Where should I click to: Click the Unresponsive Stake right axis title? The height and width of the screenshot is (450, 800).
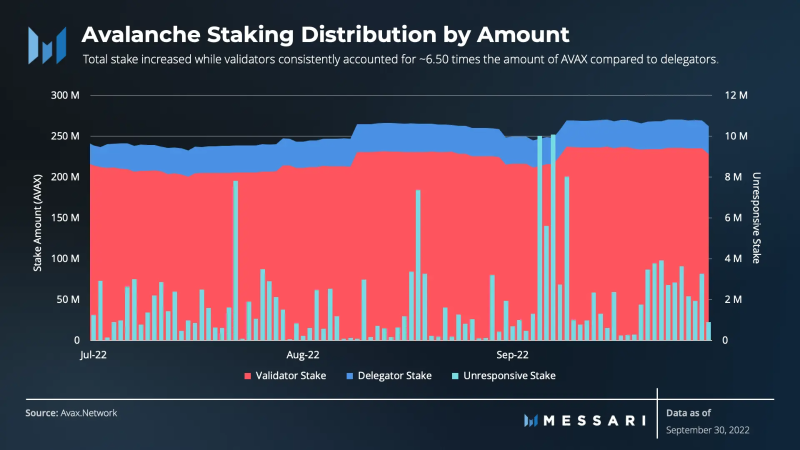756,218
